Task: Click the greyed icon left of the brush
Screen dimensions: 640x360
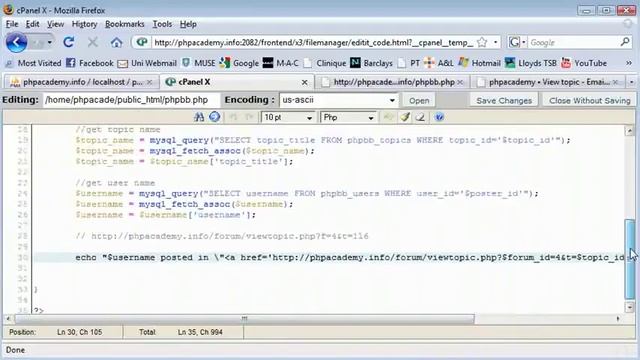Action: coord(388,117)
